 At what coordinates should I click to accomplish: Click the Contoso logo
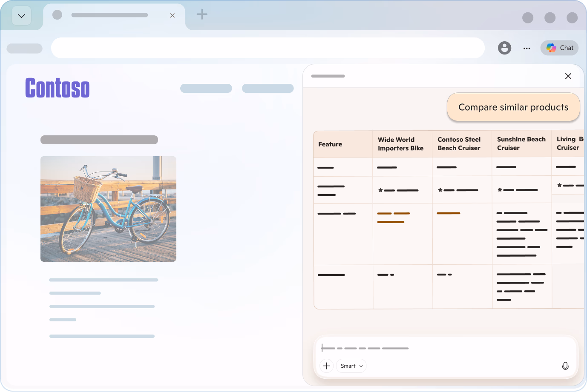point(58,88)
